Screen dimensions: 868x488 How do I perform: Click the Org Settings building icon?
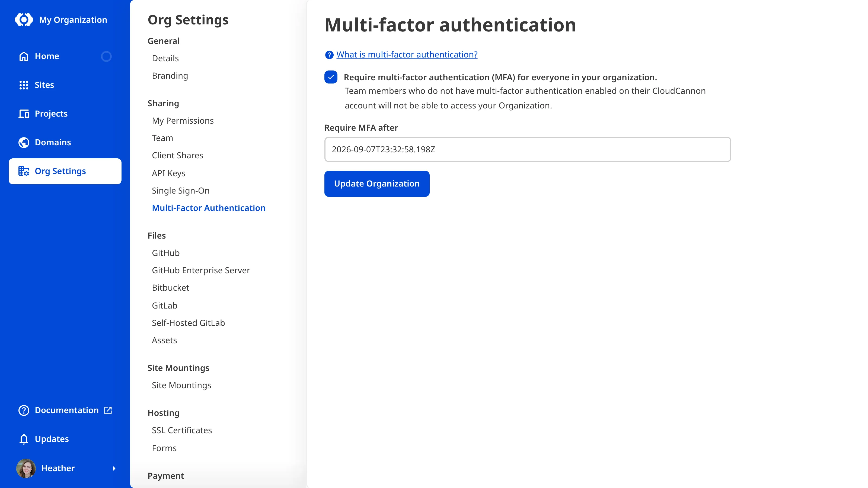pyautogui.click(x=24, y=171)
